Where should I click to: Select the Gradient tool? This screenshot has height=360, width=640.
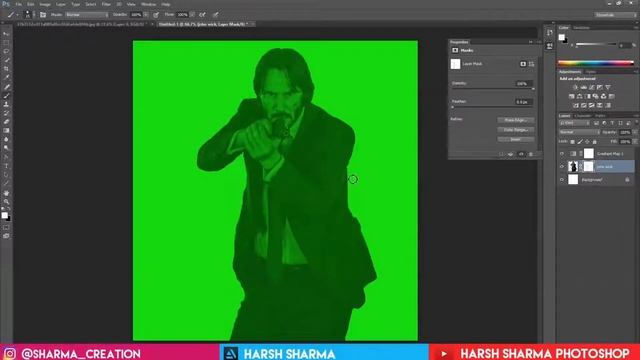[6, 131]
